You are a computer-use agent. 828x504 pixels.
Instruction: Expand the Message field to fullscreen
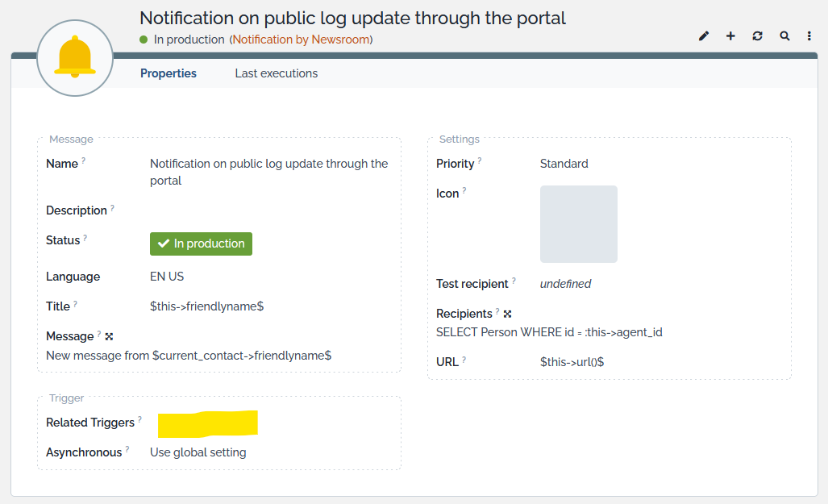coord(109,336)
